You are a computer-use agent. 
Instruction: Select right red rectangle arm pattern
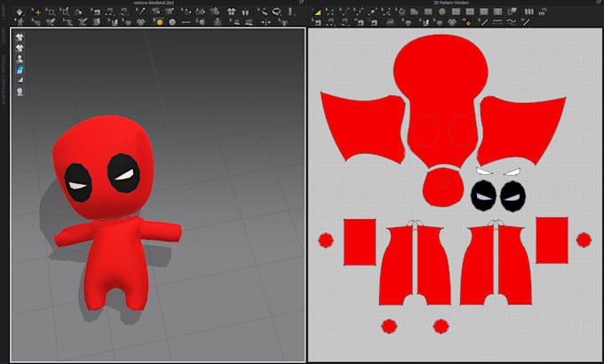552,241
